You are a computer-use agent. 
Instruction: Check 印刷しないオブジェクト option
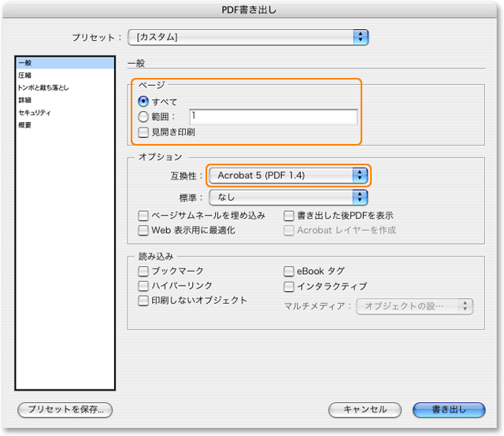tap(143, 301)
